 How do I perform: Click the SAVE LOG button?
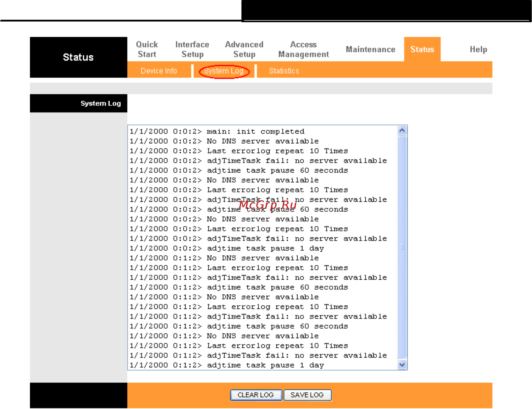(x=307, y=395)
